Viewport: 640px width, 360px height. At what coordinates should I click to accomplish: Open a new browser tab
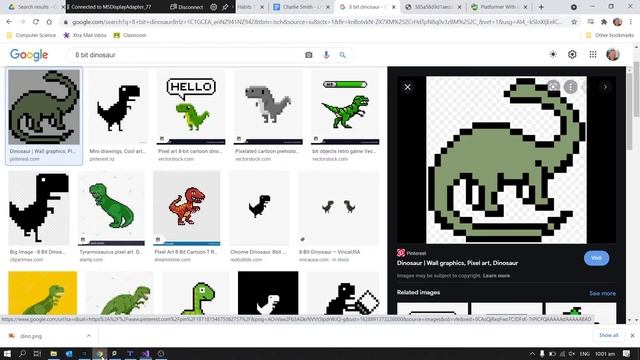click(x=541, y=7)
